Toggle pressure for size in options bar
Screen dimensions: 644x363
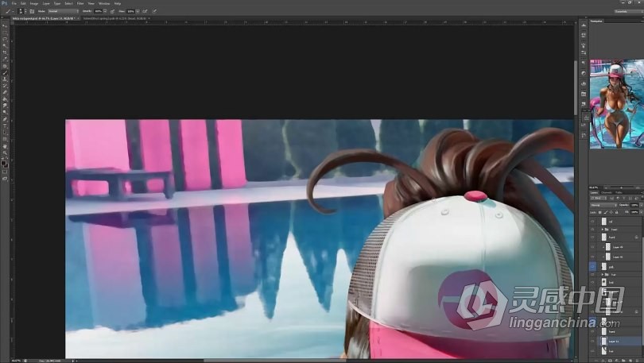point(154,11)
